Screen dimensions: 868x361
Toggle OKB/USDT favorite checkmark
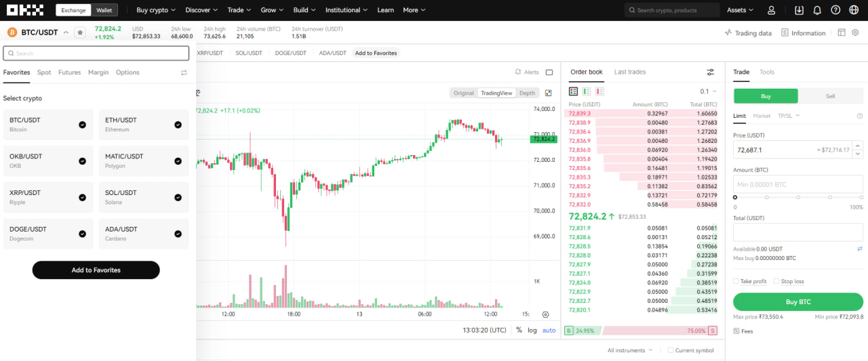point(82,161)
